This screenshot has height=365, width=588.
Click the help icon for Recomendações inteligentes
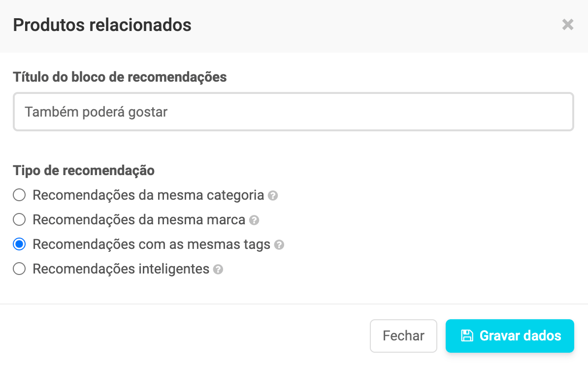coord(218,269)
